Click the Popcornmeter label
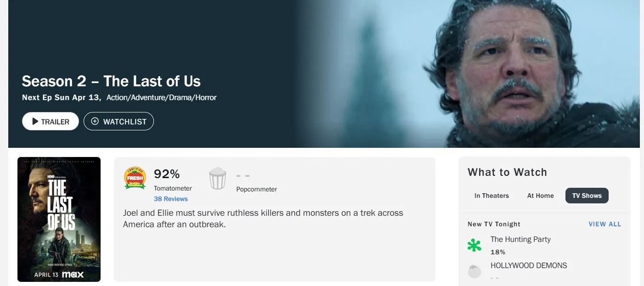Image resolution: width=644 pixels, height=286 pixels. (256, 189)
